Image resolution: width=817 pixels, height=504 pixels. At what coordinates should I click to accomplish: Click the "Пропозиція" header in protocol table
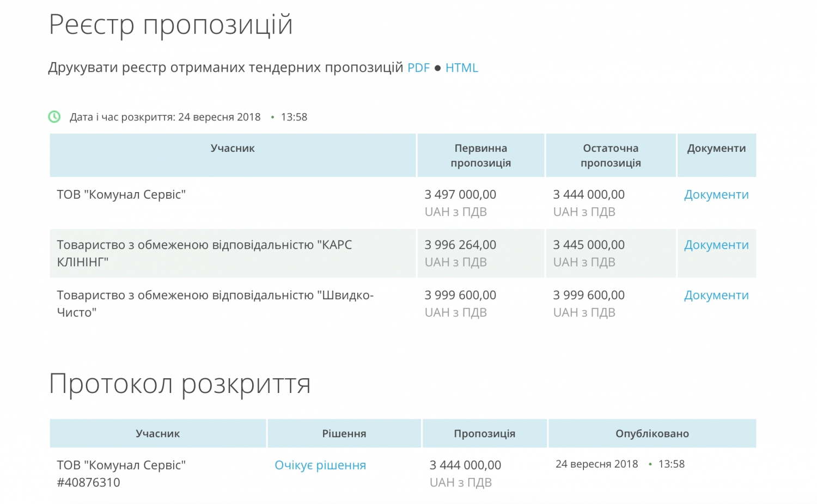pyautogui.click(x=484, y=434)
